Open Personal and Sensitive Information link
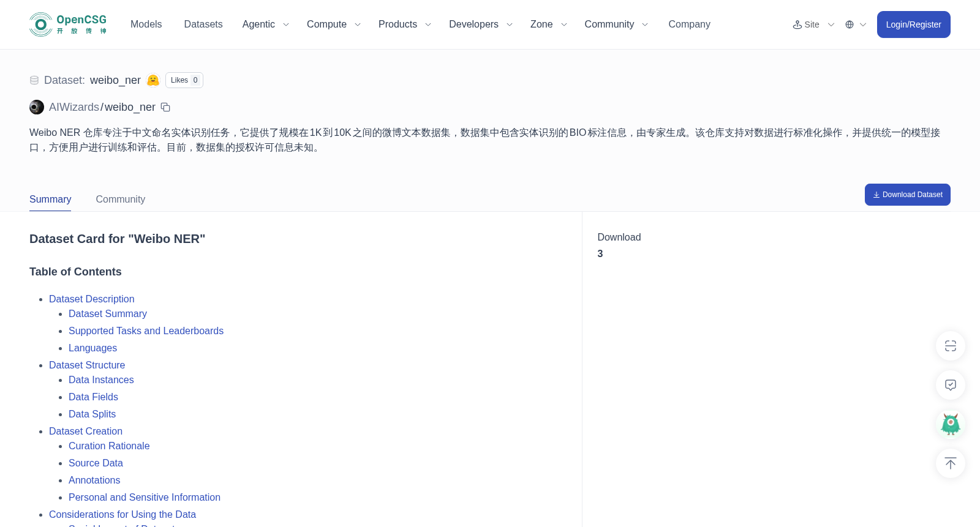980x527 pixels. click(145, 497)
